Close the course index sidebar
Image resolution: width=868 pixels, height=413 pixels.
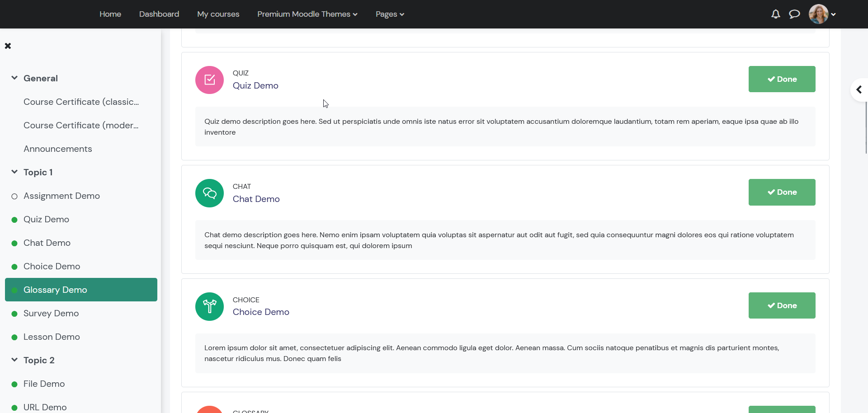coord(8,46)
